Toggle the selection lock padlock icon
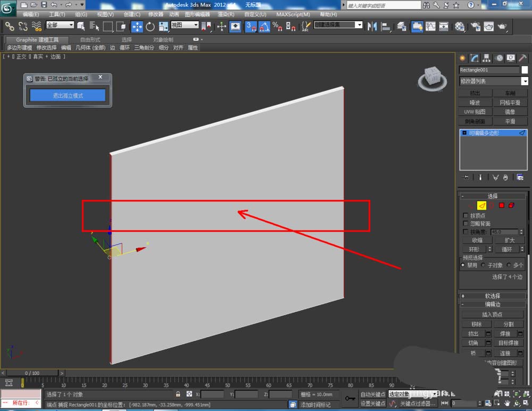 178,394
